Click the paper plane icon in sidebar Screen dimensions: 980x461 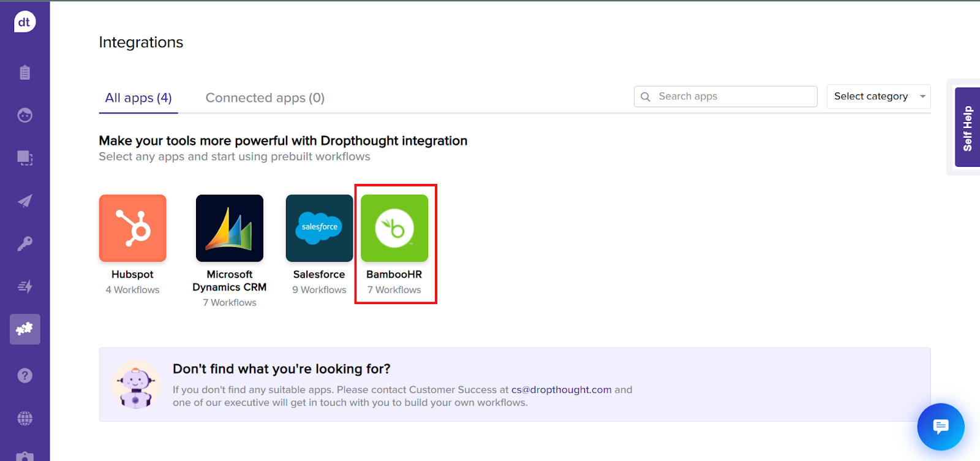[24, 201]
